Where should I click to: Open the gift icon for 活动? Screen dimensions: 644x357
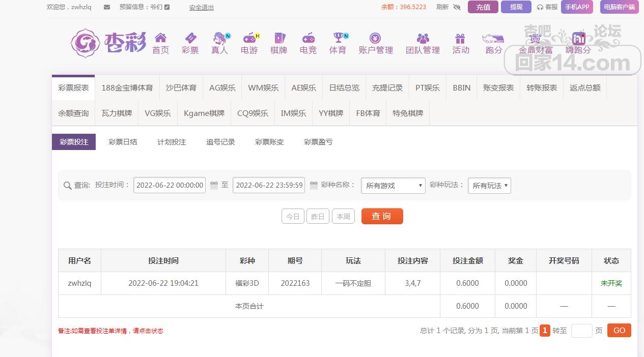tap(460, 38)
